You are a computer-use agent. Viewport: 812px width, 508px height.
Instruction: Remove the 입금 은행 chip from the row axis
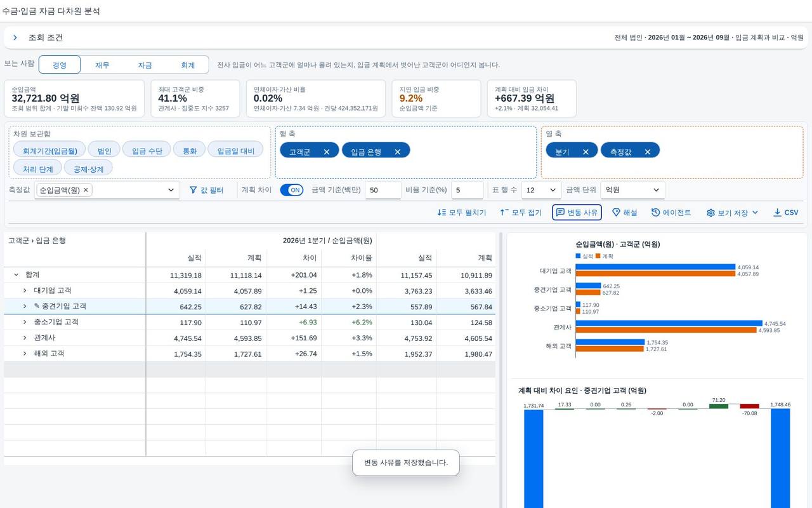[x=398, y=152]
